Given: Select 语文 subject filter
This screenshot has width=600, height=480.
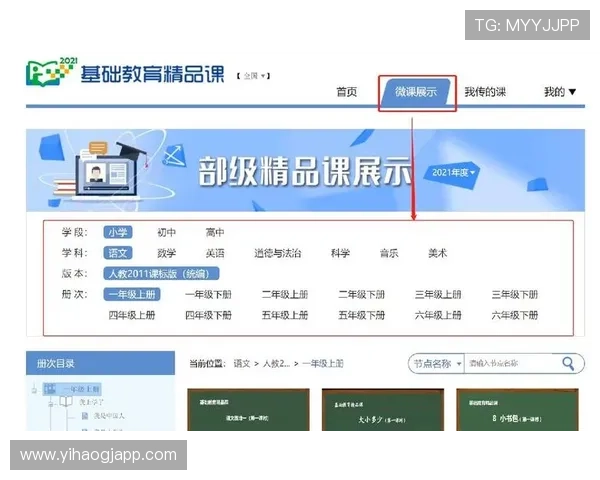Looking at the screenshot, I should [118, 253].
